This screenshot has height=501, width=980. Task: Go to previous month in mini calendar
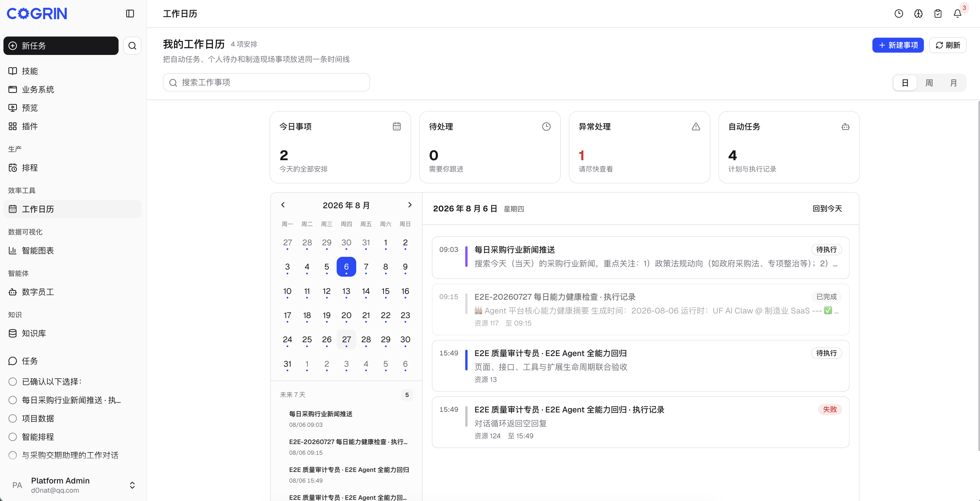tap(283, 205)
